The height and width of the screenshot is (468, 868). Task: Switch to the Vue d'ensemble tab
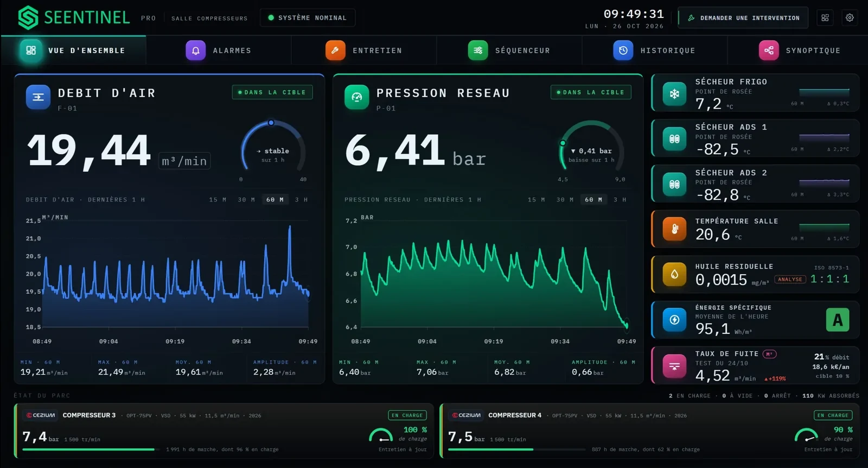(73, 50)
